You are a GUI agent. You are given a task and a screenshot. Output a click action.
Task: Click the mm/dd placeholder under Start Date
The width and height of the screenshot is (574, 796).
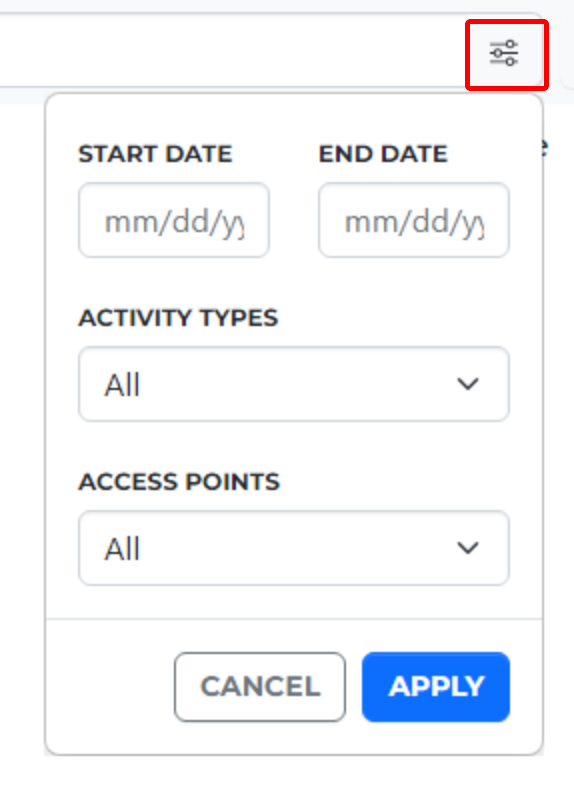pos(174,223)
